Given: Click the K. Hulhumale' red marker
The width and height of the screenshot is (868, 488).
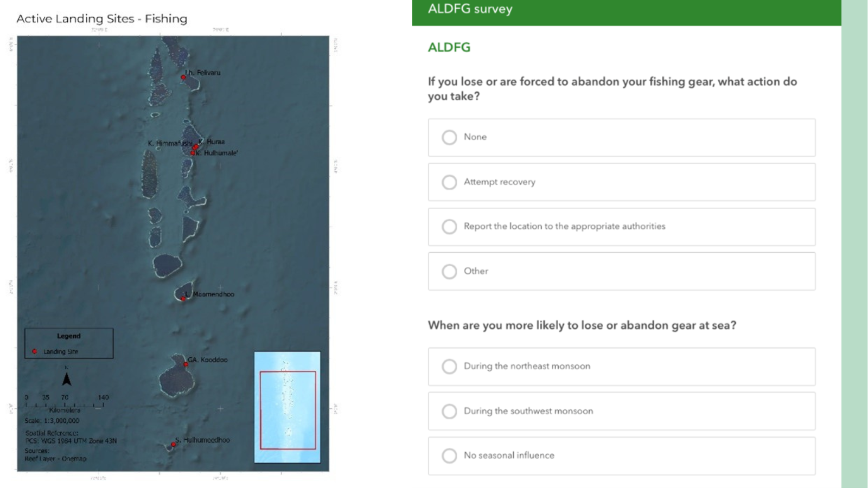Looking at the screenshot, I should (x=193, y=153).
